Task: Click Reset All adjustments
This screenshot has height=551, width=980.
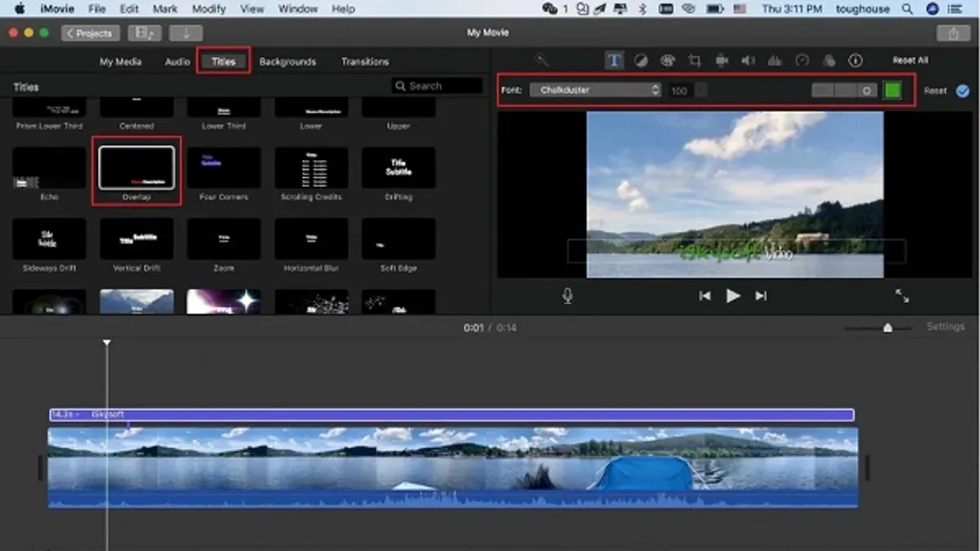Action: click(x=910, y=60)
